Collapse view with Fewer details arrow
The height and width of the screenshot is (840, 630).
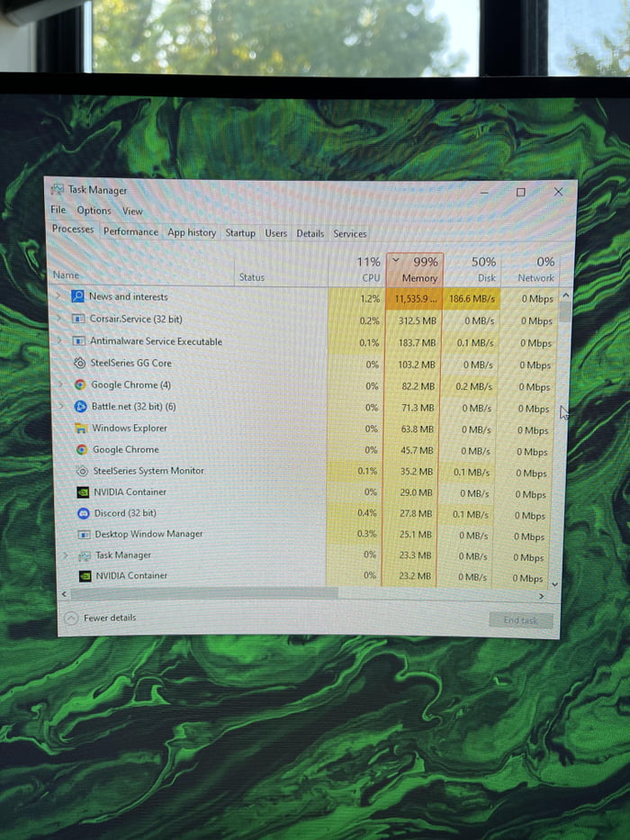click(x=71, y=618)
